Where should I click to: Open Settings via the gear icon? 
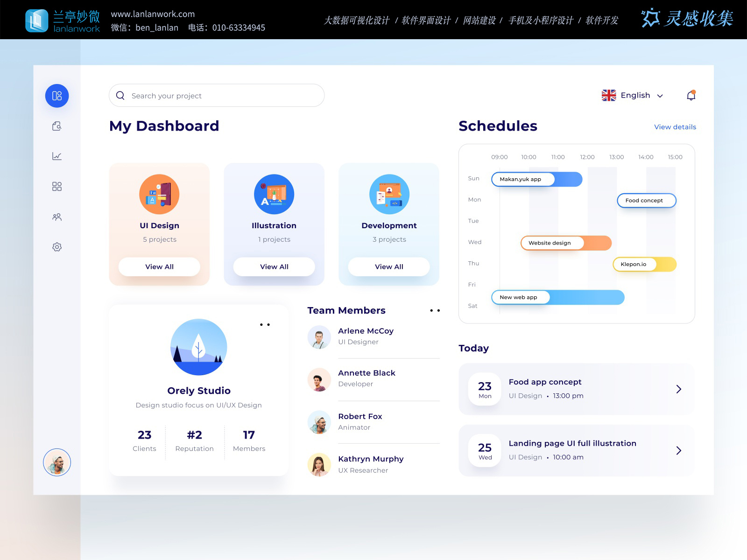click(x=57, y=246)
